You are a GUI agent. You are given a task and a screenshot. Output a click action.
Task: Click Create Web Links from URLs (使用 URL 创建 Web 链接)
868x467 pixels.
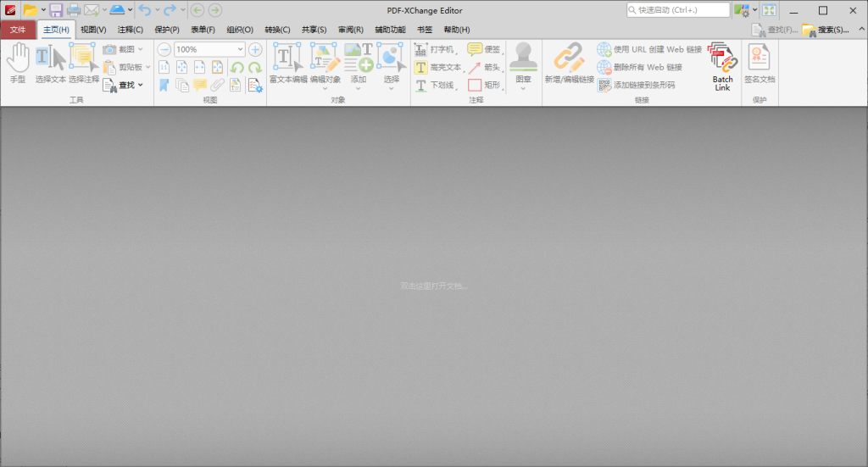pyautogui.click(x=649, y=49)
